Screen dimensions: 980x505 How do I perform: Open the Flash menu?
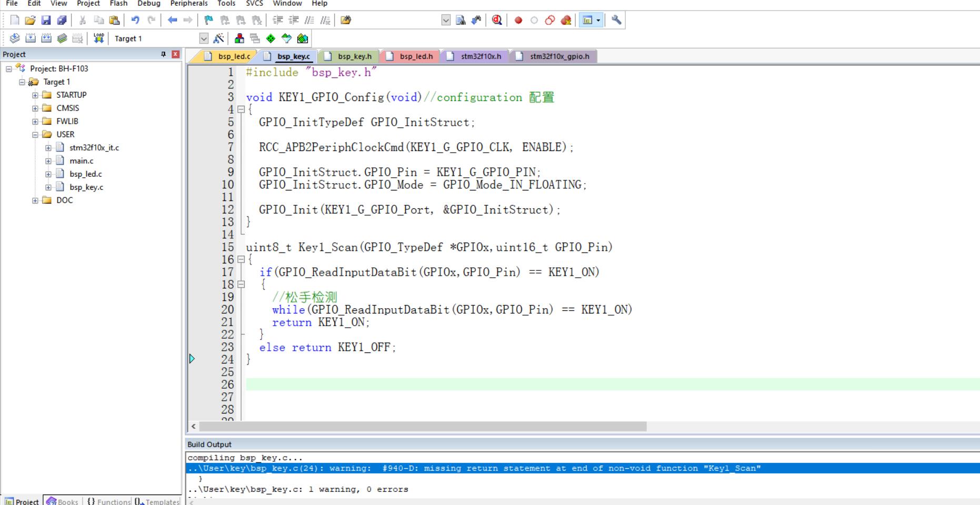[118, 4]
